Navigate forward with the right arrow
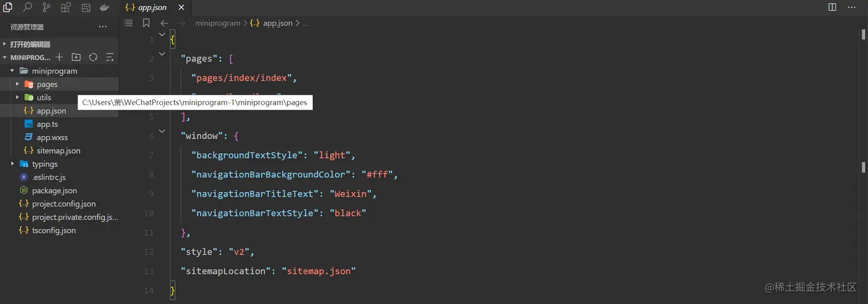The image size is (868, 304). point(181,23)
